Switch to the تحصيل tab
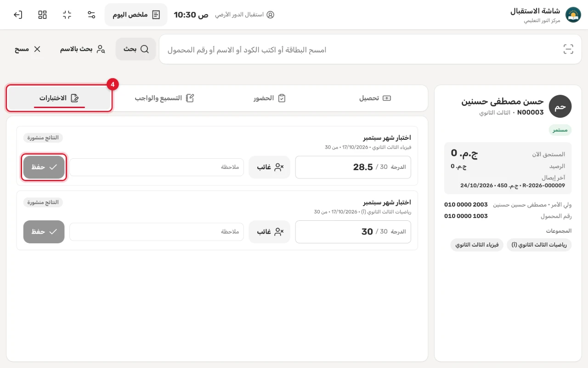This screenshot has height=368, width=588. click(375, 98)
